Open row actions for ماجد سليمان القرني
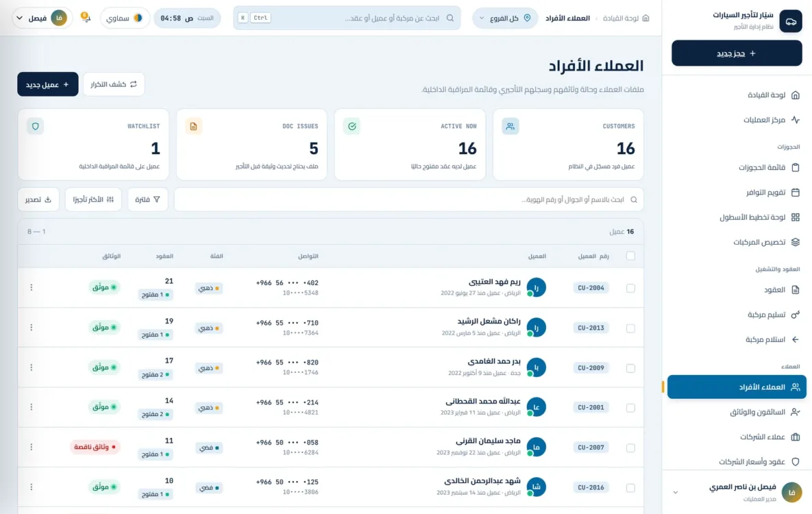 pos(32,447)
